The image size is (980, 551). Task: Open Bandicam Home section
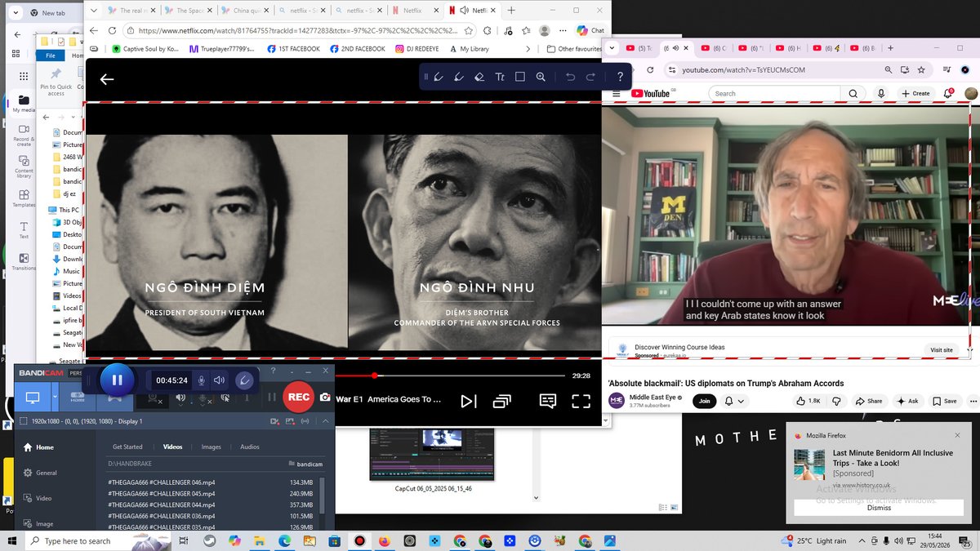tap(38, 447)
